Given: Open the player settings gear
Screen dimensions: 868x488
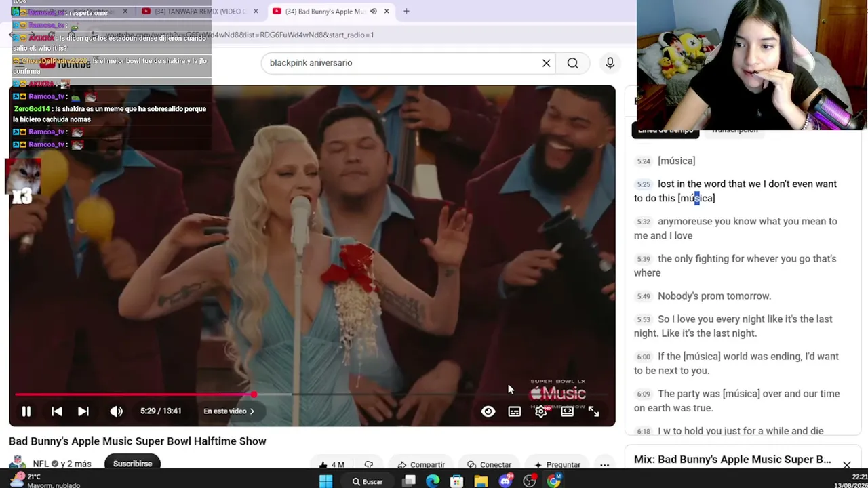Looking at the screenshot, I should (541, 411).
